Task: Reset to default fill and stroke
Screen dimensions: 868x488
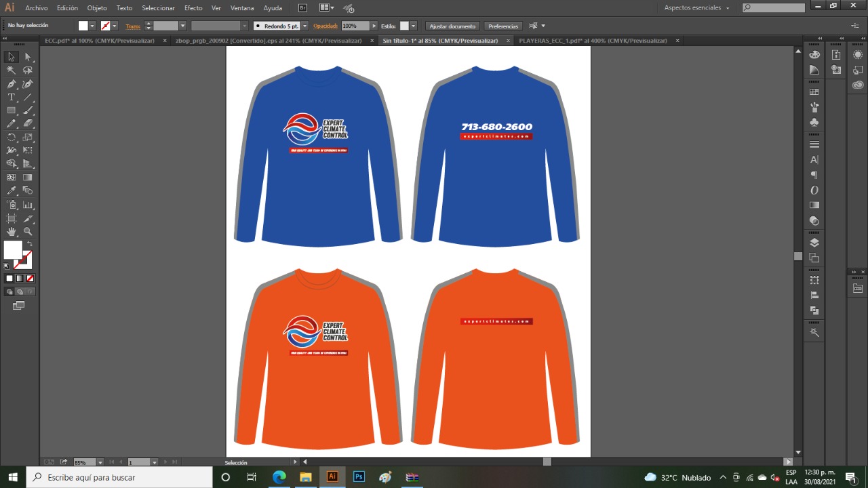Action: (7, 266)
